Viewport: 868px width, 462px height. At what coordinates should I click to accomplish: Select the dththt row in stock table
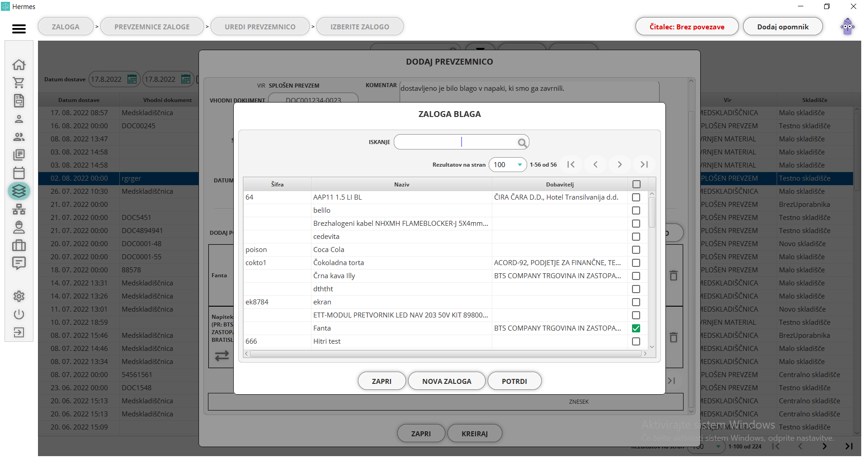pos(445,289)
